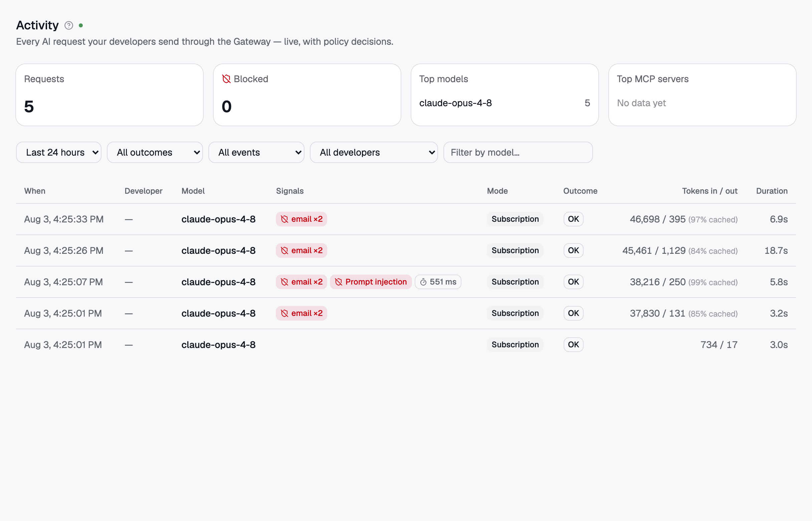Image resolution: width=812 pixels, height=521 pixels.
Task: Click shield icon in Prompt injection badge
Action: pyautogui.click(x=339, y=282)
